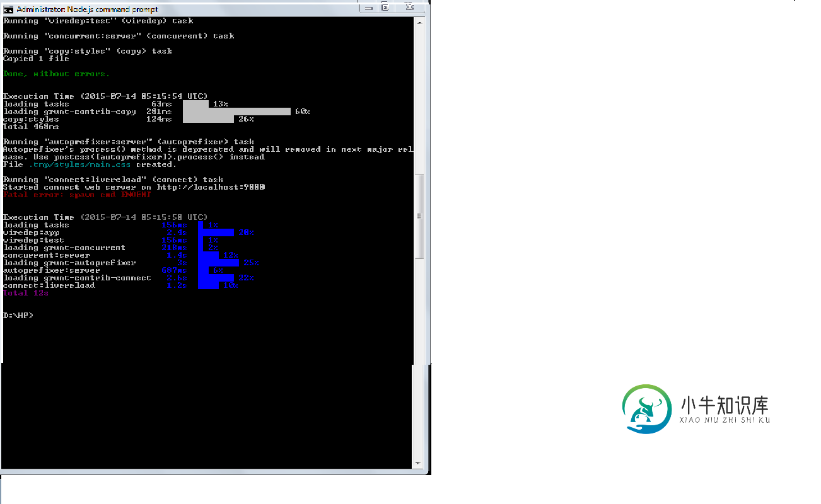The width and height of the screenshot is (821, 504).
Task: Click the 'Running "connect:livereload"' task line
Action: tap(114, 180)
